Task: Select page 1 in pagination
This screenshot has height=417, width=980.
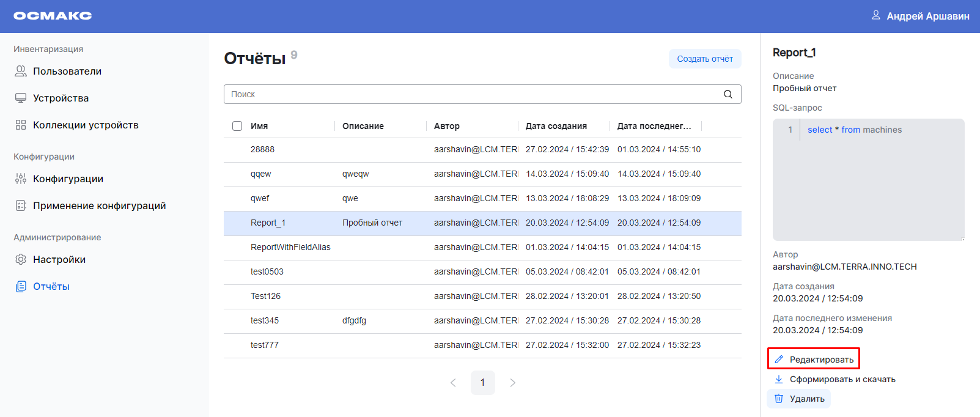Action: click(482, 383)
